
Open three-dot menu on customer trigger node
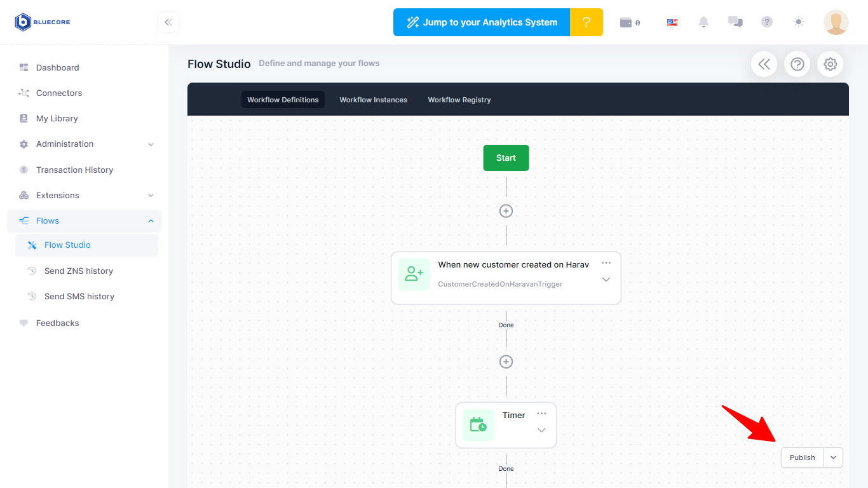click(606, 263)
